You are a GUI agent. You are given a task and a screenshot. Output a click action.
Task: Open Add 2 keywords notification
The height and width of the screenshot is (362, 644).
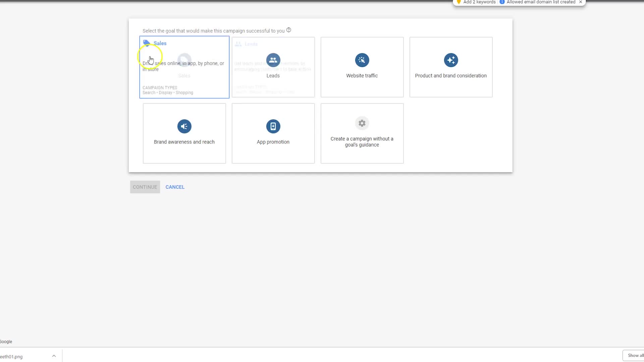click(479, 2)
